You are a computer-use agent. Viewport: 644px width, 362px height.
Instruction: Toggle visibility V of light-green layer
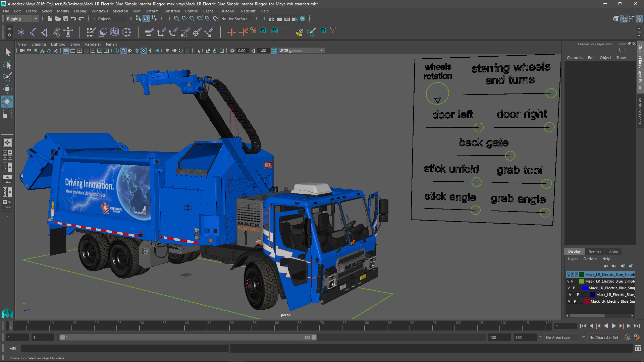click(x=568, y=281)
